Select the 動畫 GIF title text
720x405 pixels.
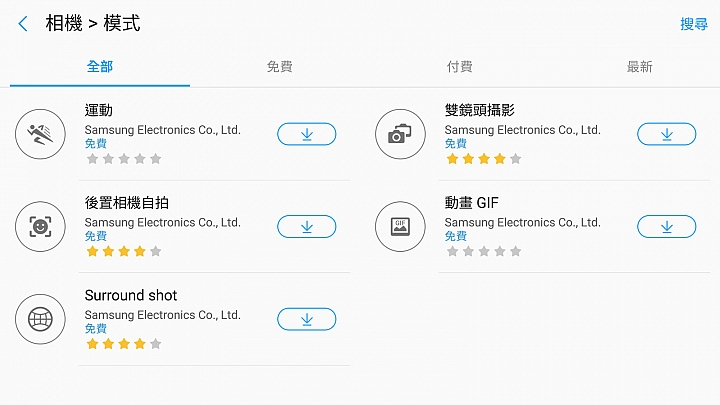coord(472,202)
